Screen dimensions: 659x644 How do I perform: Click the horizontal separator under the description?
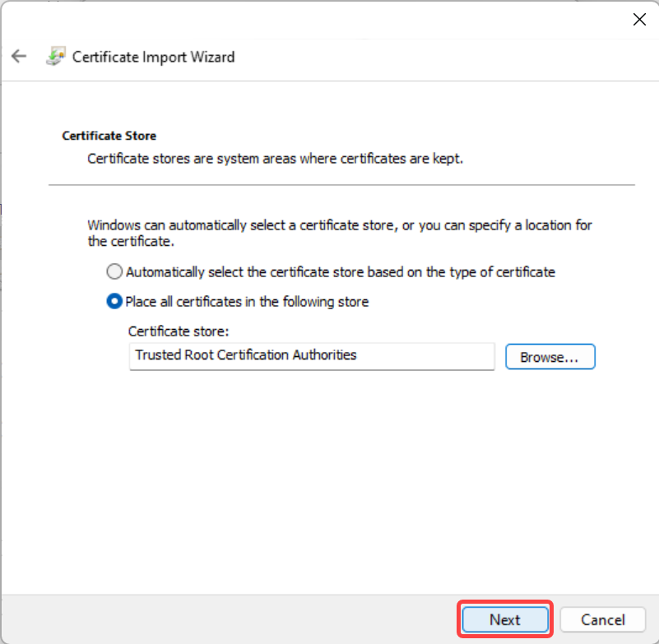341,184
